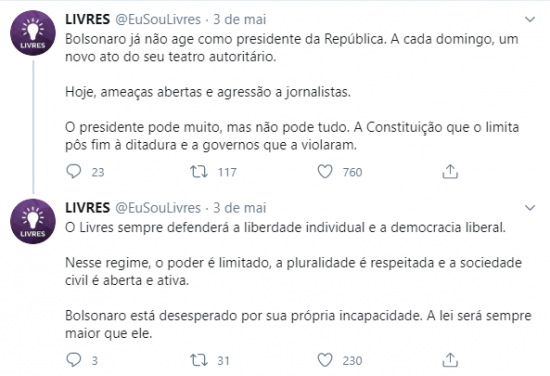550x376 pixels.
Task: Open the first tweet's 3 de mai timestamp
Action: (240, 19)
